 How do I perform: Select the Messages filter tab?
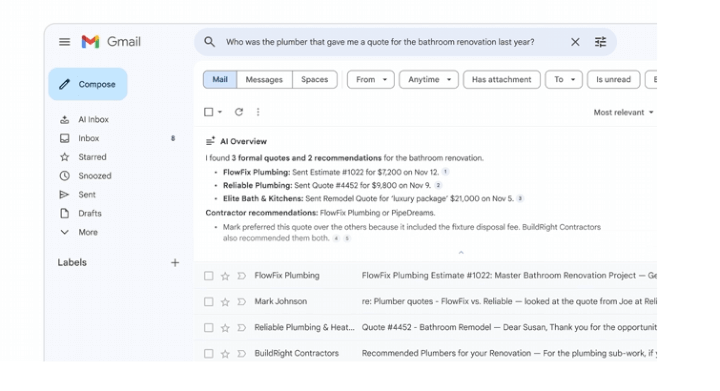264,79
